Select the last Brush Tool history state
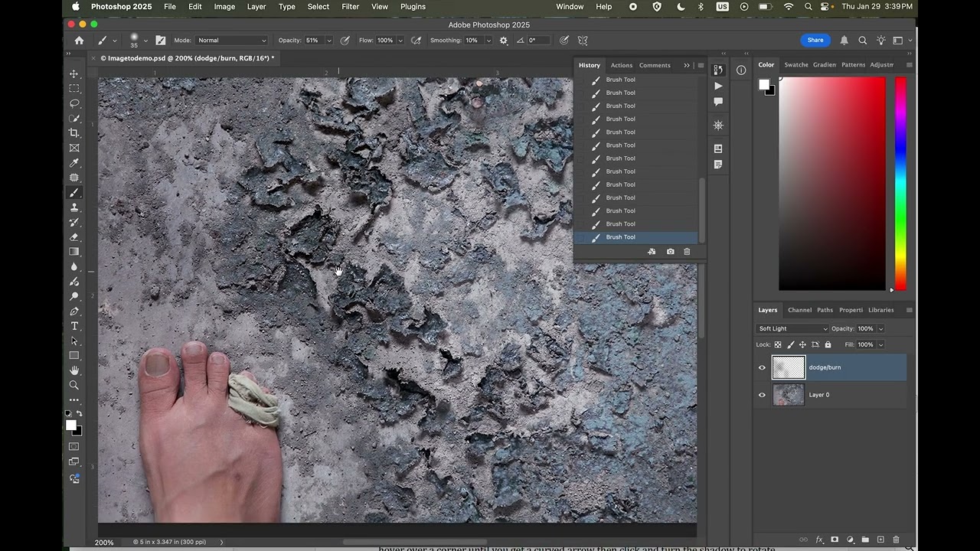 tap(636, 237)
